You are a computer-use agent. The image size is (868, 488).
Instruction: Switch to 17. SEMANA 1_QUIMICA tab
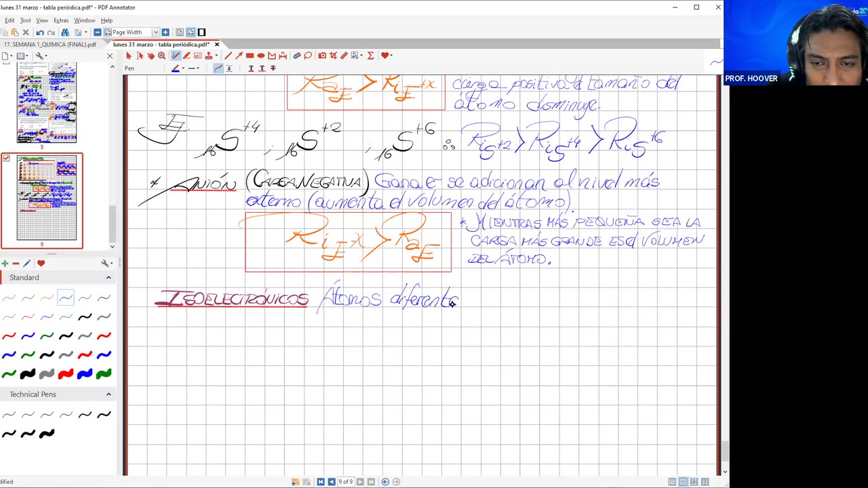pyautogui.click(x=49, y=45)
